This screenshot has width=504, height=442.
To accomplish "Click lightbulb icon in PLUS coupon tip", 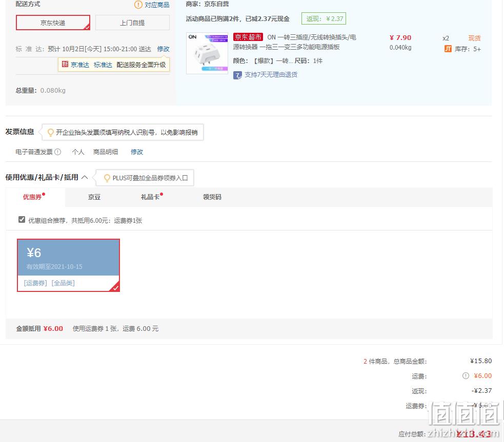I will click(x=107, y=178).
